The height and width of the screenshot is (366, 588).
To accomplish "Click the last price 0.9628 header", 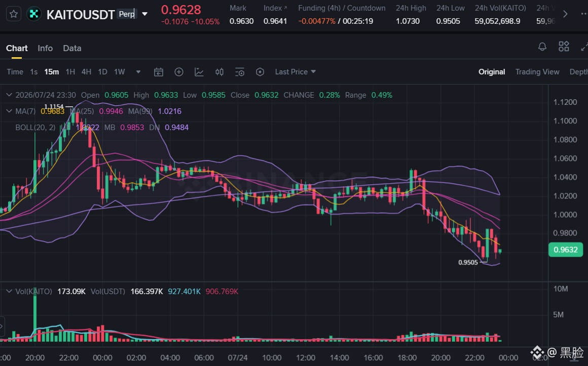I will (x=181, y=10).
